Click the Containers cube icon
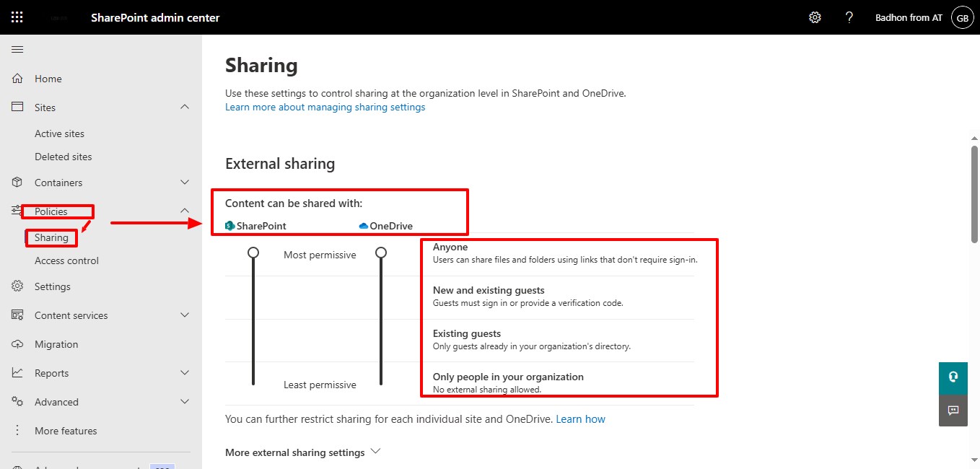Screen dimensions: 980x469 click(x=17, y=183)
